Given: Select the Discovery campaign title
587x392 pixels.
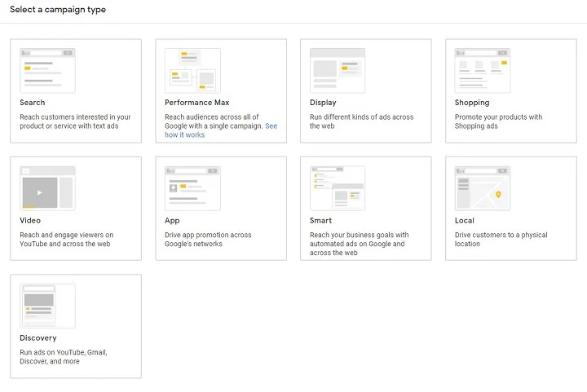Looking at the screenshot, I should point(38,337).
